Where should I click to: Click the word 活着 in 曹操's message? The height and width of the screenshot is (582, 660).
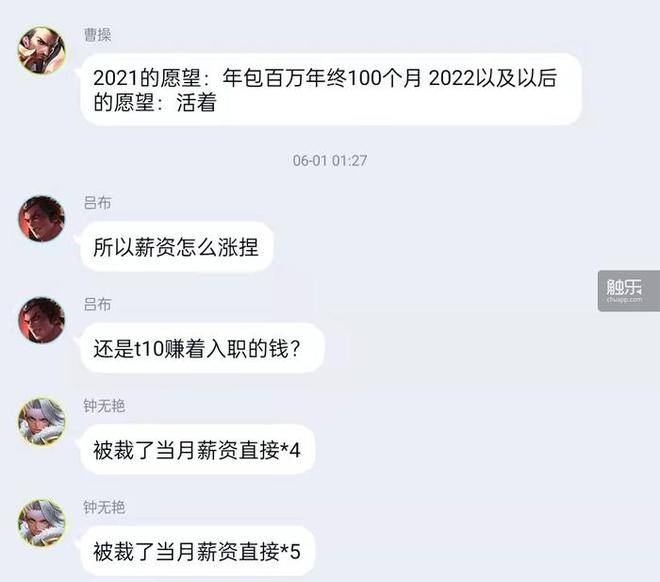point(197,103)
